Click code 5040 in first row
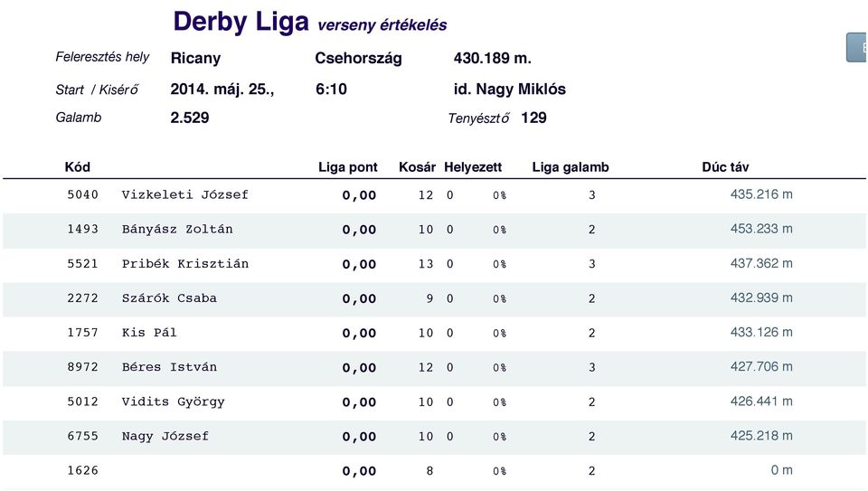The width and height of the screenshot is (868, 491). (x=82, y=194)
